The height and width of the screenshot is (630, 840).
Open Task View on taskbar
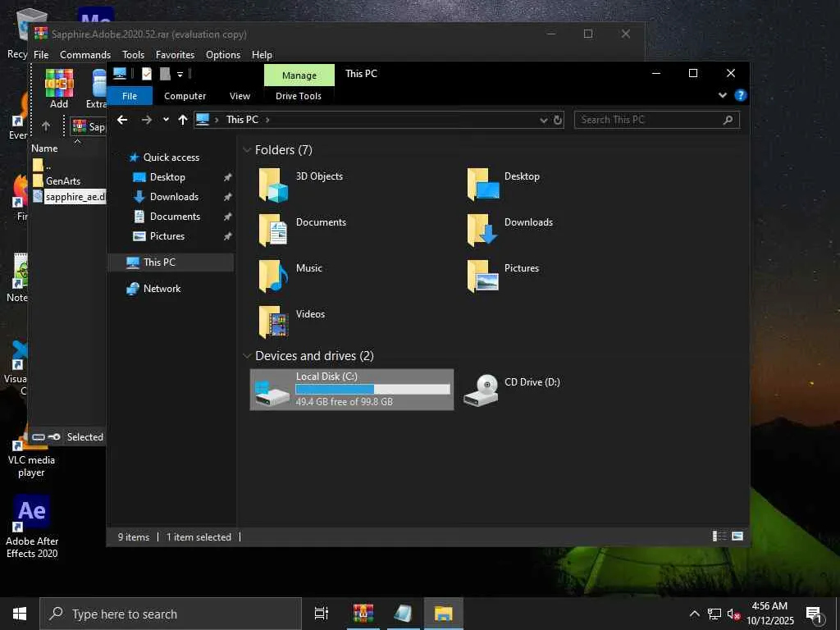pyautogui.click(x=322, y=614)
